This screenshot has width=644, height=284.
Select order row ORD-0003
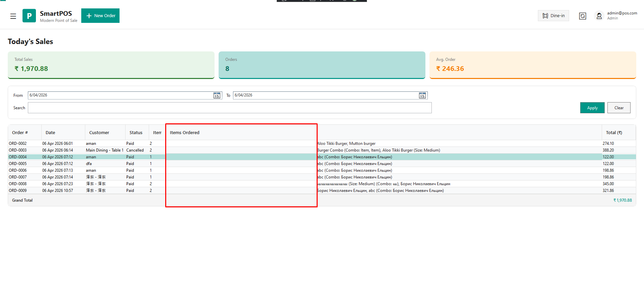pyautogui.click(x=18, y=150)
